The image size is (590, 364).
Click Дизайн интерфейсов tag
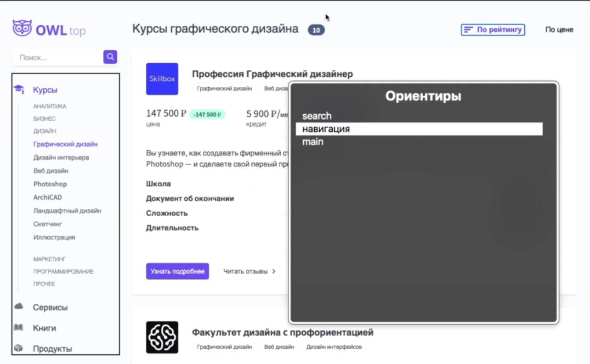coord(334,347)
